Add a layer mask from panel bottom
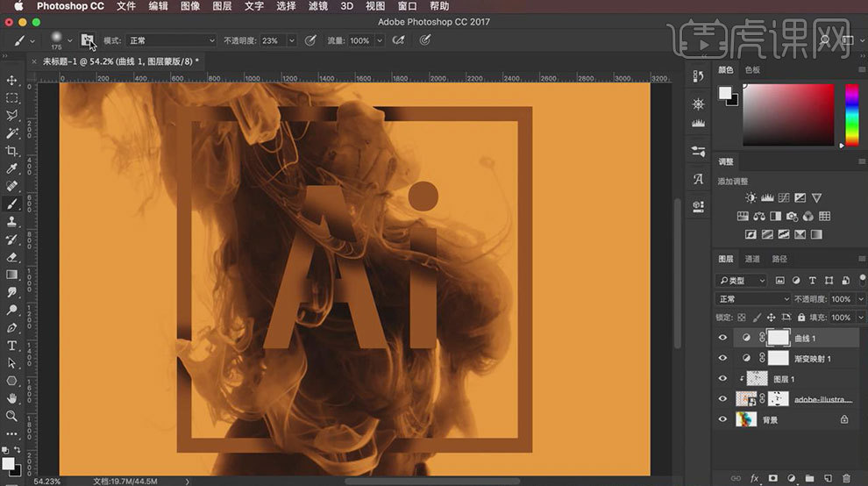Viewport: 868px width, 486px height. (x=772, y=478)
